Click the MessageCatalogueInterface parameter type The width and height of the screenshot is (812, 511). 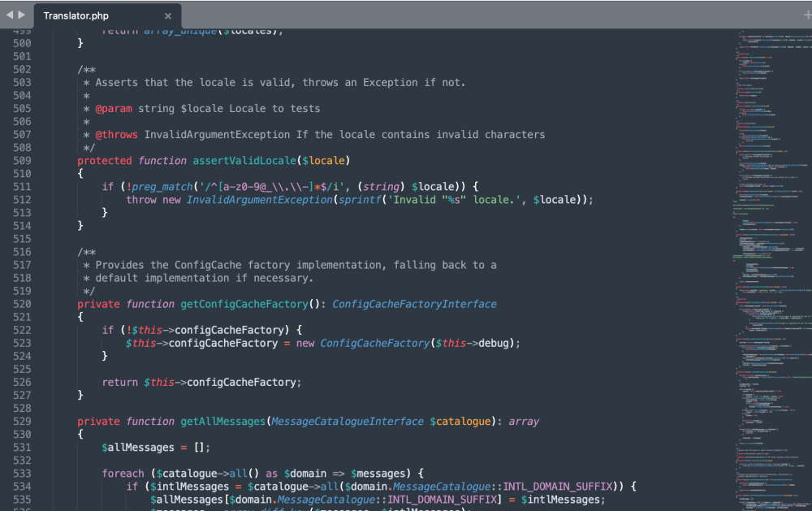click(x=347, y=421)
